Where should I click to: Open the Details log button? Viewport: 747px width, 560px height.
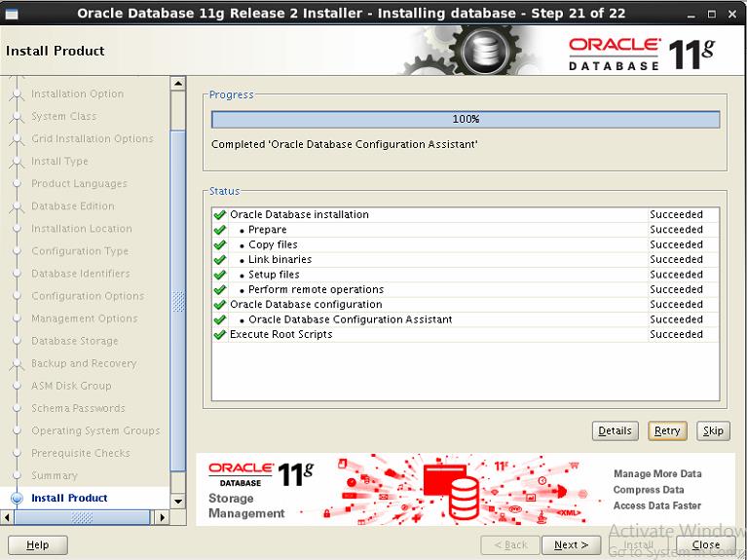tap(615, 430)
